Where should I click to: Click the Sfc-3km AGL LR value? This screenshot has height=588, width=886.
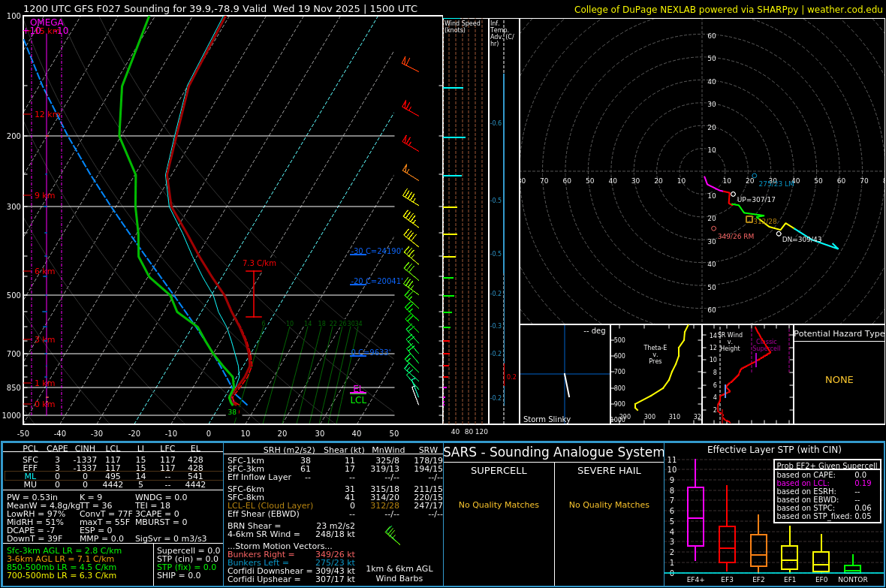tap(64, 550)
